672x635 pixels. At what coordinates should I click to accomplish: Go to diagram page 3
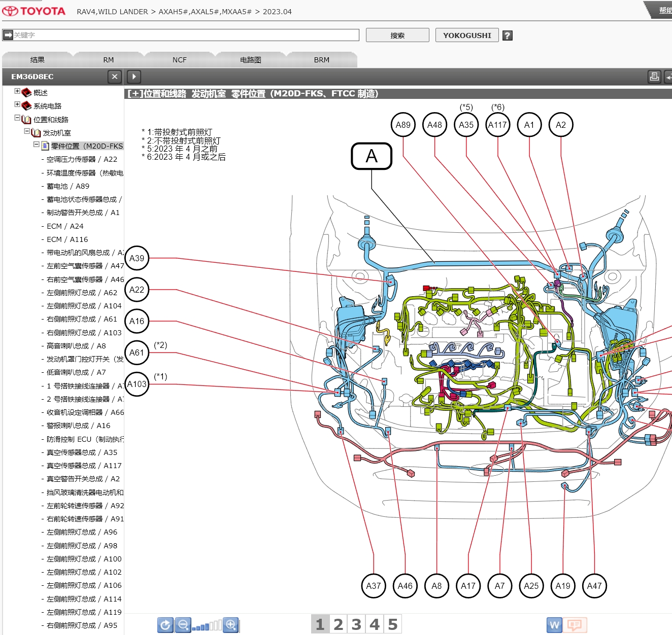point(356,624)
